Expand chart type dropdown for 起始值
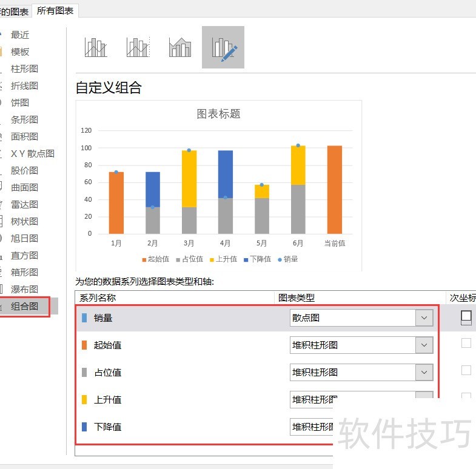Screen dimensions: 476x469 coord(424,345)
